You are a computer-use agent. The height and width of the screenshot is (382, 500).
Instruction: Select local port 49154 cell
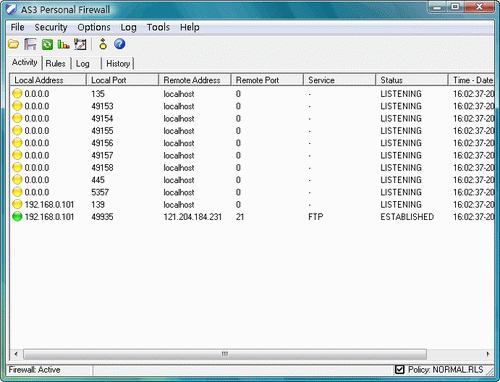(x=102, y=118)
